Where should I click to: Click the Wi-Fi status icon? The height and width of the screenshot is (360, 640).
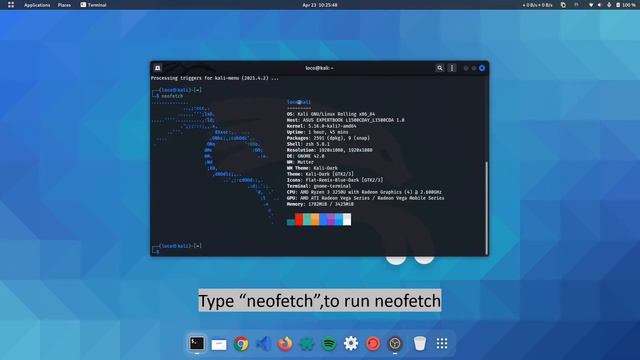click(591, 5)
